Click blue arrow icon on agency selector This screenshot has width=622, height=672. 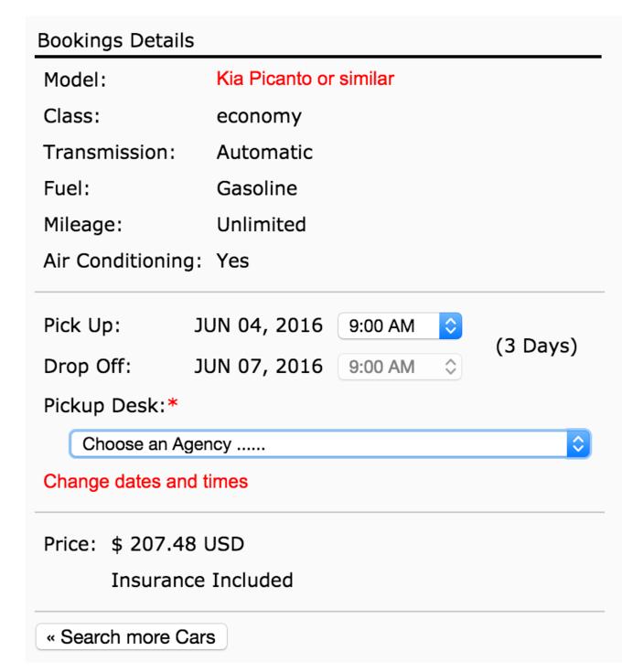(x=577, y=444)
